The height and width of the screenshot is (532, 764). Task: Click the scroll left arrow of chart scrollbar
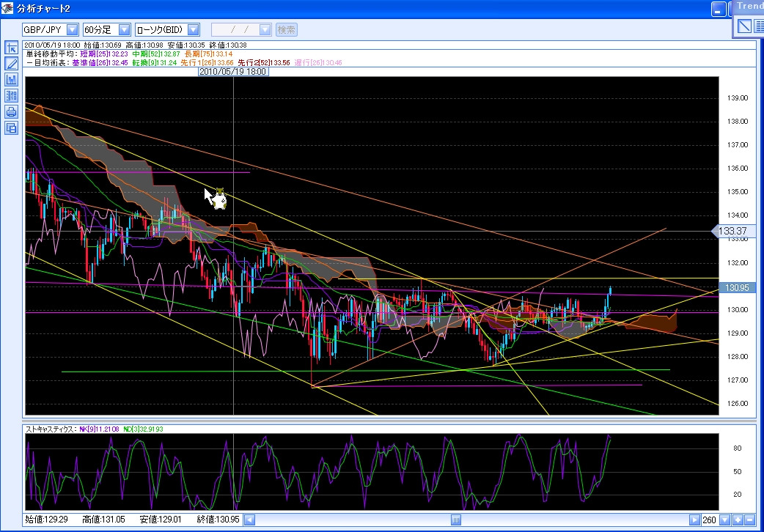coord(249,520)
